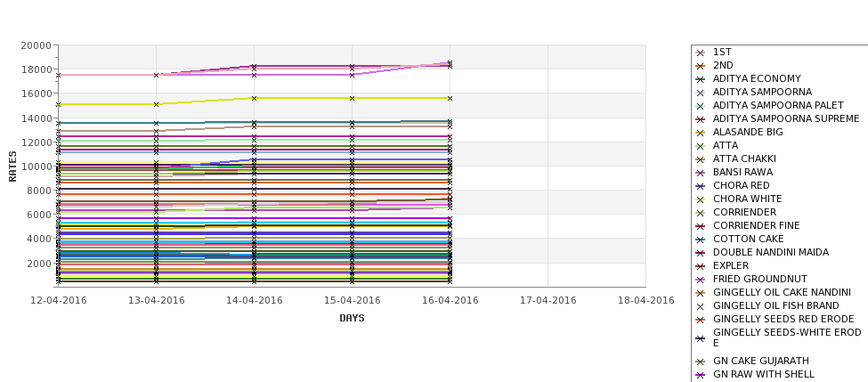The height and width of the screenshot is (382, 868).
Task: Select the GINGELLY SEEDS RED ERODE marker
Action: pos(701,320)
